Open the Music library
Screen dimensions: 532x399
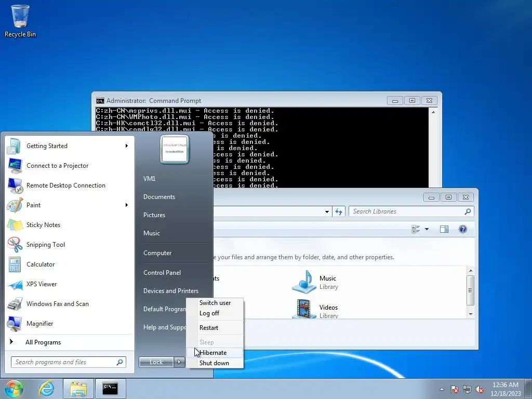coord(315,282)
